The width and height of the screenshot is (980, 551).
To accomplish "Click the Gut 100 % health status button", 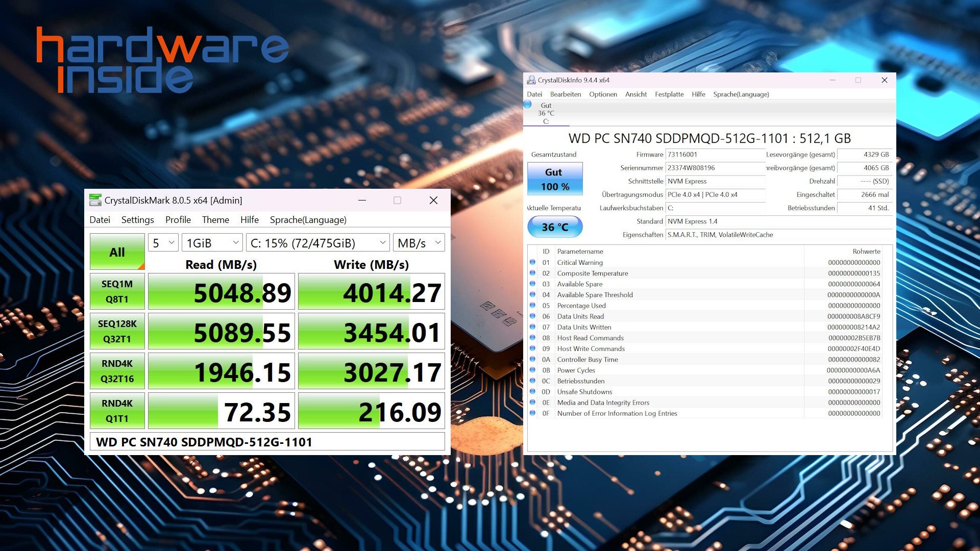I will [x=554, y=179].
